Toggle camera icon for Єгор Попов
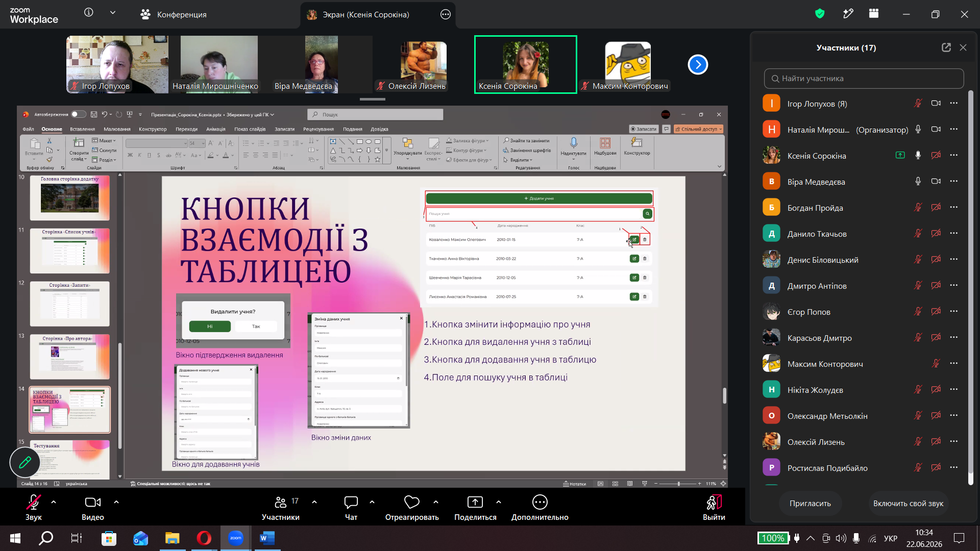The image size is (980, 551). pos(936,311)
